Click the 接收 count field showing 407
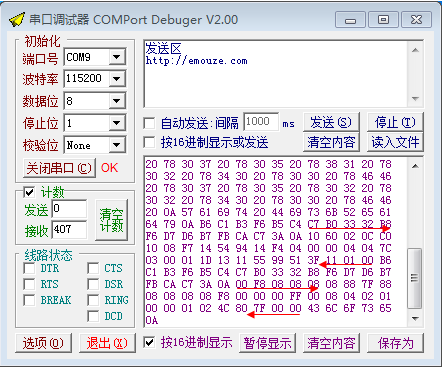The image size is (443, 368). 69,229
